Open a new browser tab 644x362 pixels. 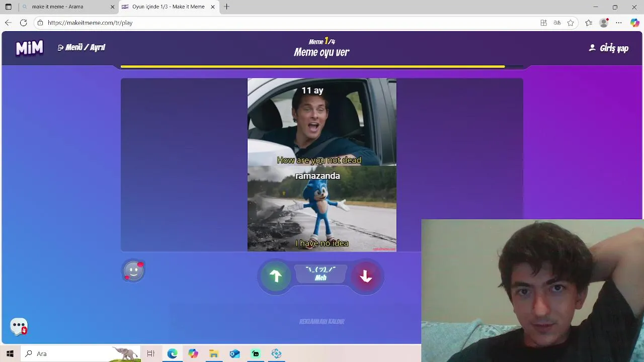click(227, 7)
